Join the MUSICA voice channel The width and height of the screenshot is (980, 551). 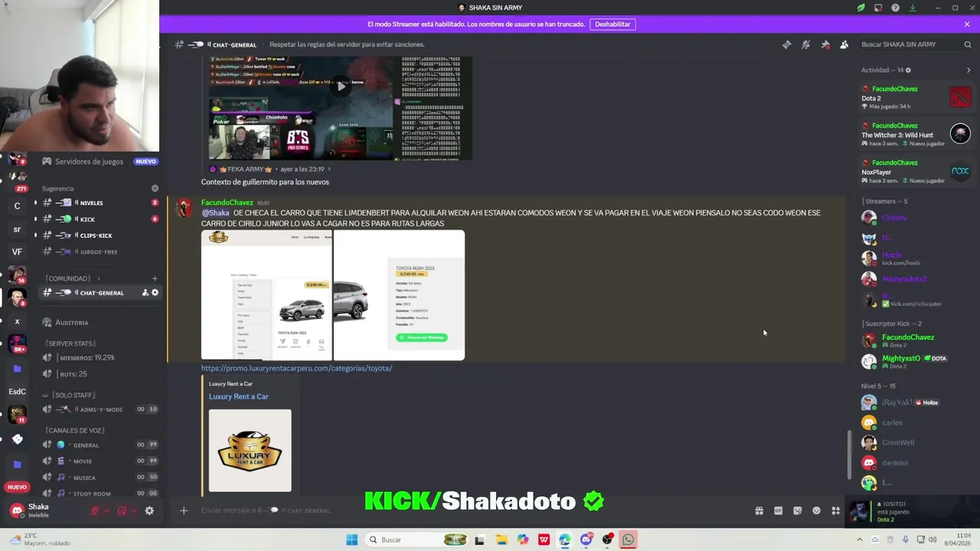click(99, 478)
